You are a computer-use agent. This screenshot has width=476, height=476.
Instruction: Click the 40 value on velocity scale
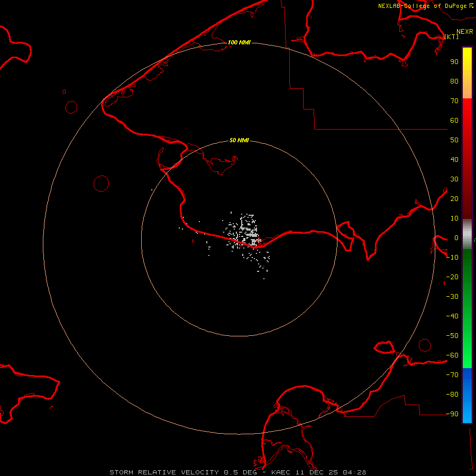[454, 159]
